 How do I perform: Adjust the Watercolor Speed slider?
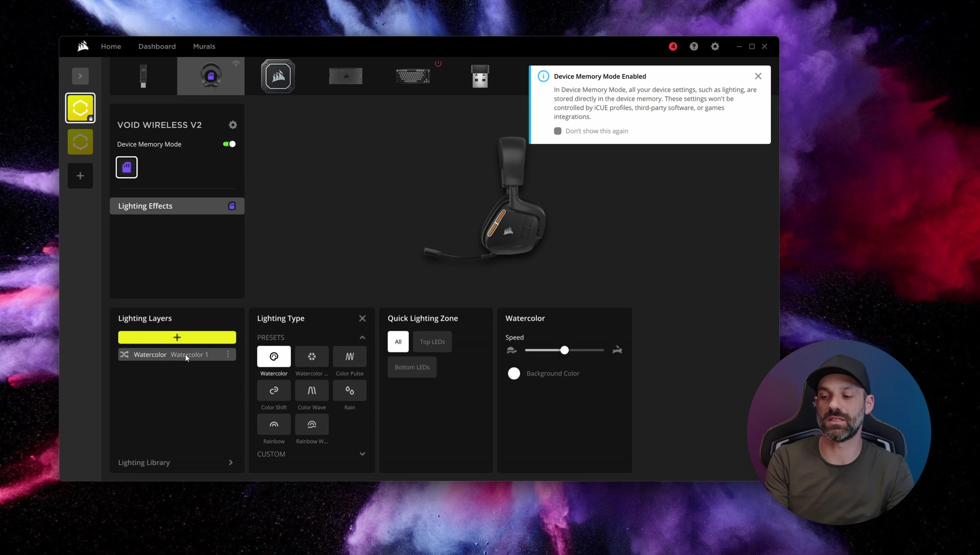click(565, 350)
